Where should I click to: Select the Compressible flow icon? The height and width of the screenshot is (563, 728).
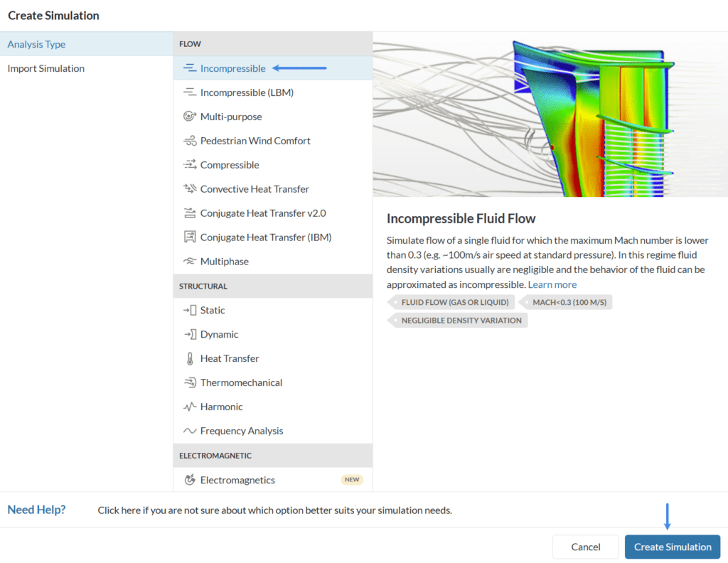[188, 164]
